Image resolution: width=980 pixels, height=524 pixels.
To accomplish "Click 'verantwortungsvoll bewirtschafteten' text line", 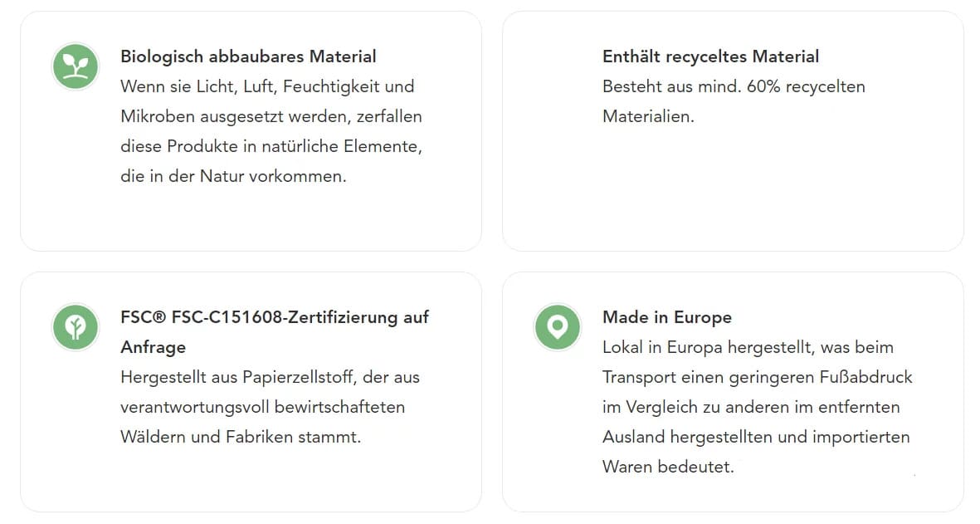I will pos(262,407).
